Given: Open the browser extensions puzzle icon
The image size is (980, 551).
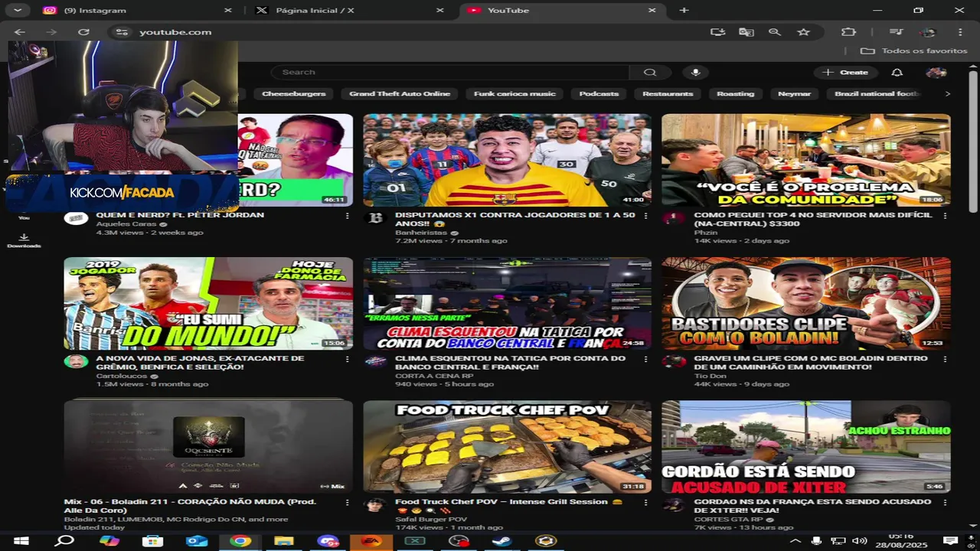Looking at the screenshot, I should point(848,32).
